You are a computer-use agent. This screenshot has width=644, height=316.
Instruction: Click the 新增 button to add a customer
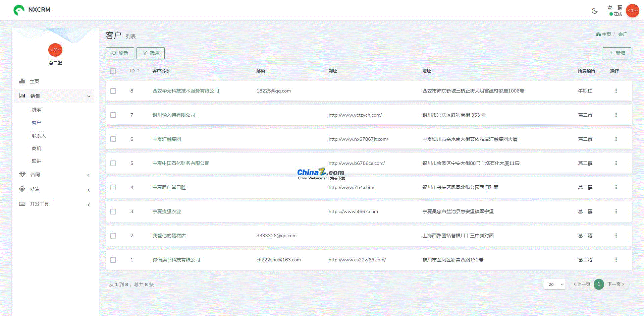click(616, 53)
